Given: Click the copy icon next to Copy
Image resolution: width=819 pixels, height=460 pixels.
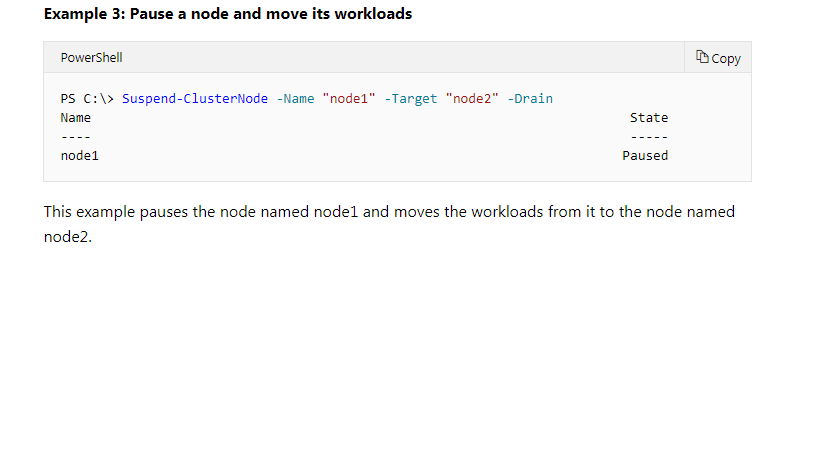Looking at the screenshot, I should coord(702,56).
